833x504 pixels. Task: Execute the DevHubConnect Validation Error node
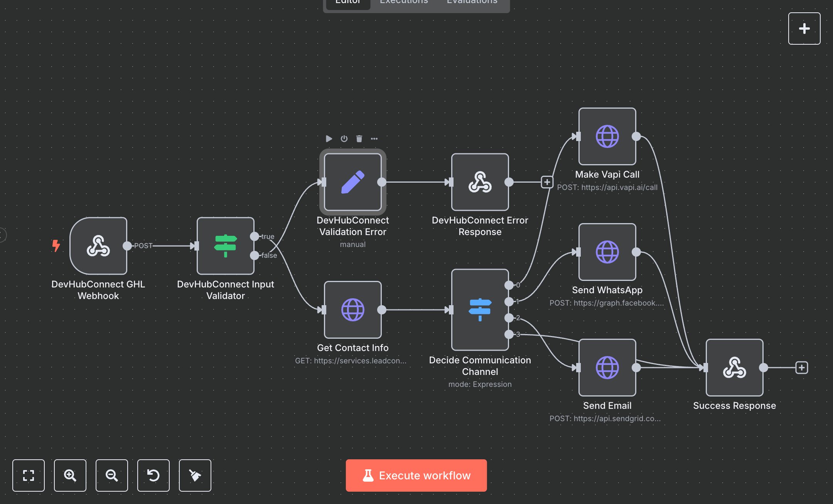pyautogui.click(x=329, y=139)
